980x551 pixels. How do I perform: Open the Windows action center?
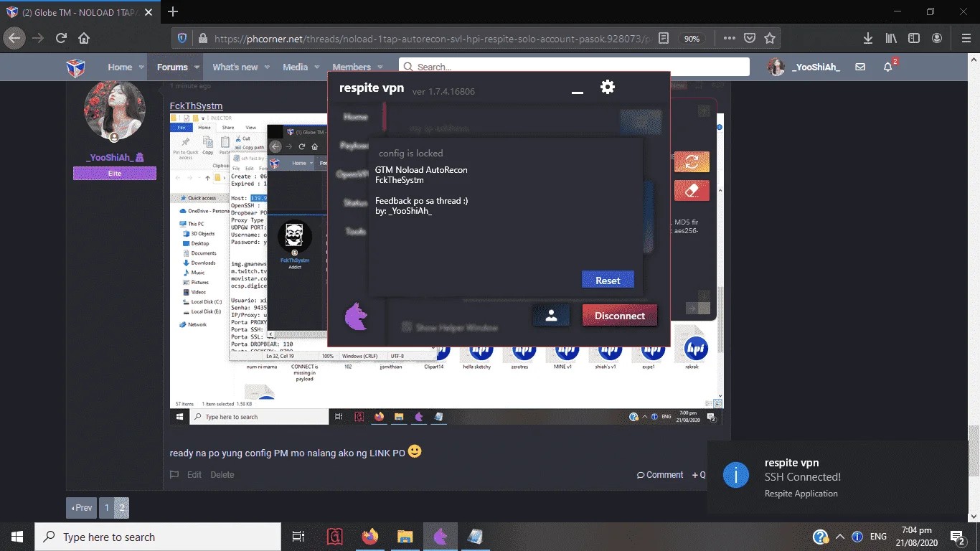[x=958, y=537]
